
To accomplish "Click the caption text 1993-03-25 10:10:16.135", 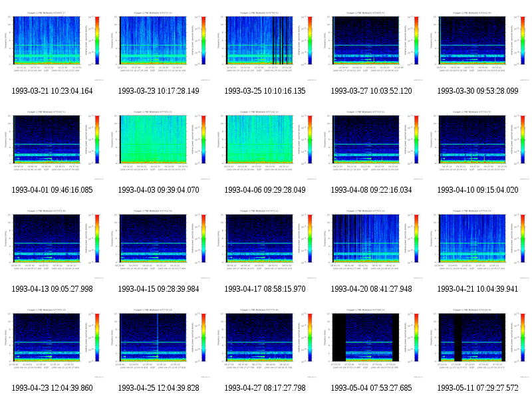I will (x=265, y=91).
